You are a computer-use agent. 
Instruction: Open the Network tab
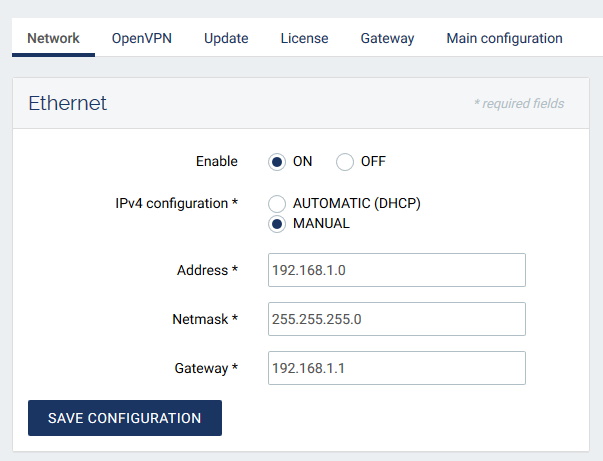click(x=54, y=39)
